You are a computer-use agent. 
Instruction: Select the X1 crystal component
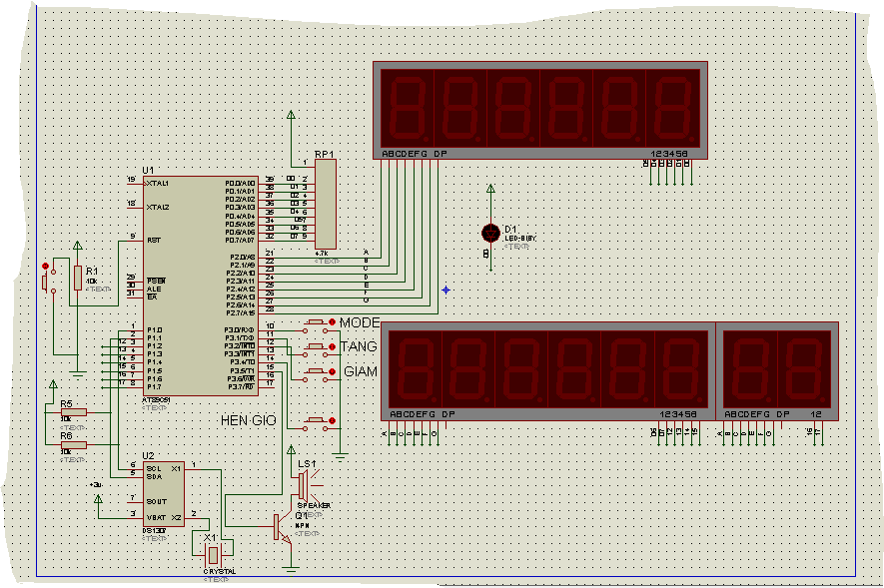pyautogui.click(x=213, y=556)
